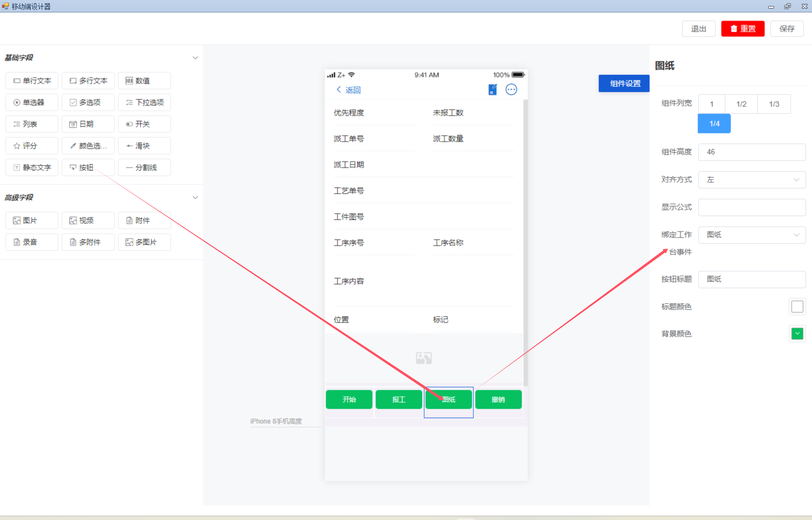Click the 组件高度 input field

tap(752, 152)
